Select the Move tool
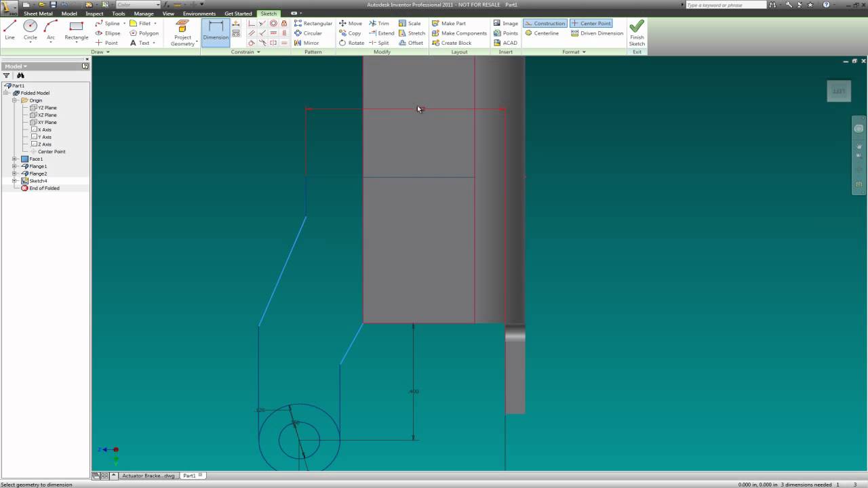The image size is (868, 488). 351,23
